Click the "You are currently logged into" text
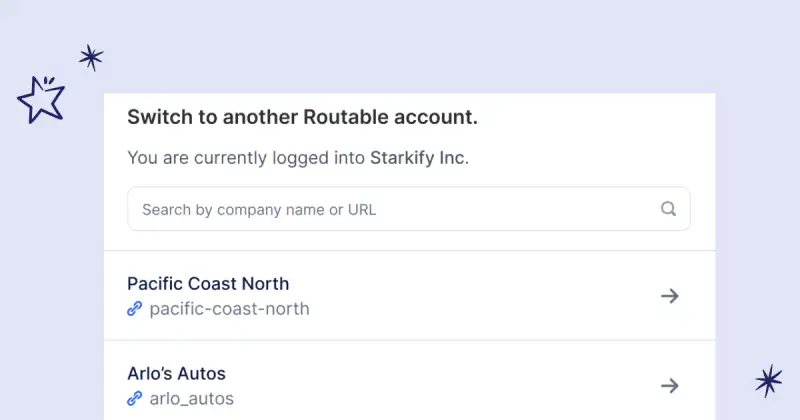The width and height of the screenshot is (800, 420). coord(246,157)
